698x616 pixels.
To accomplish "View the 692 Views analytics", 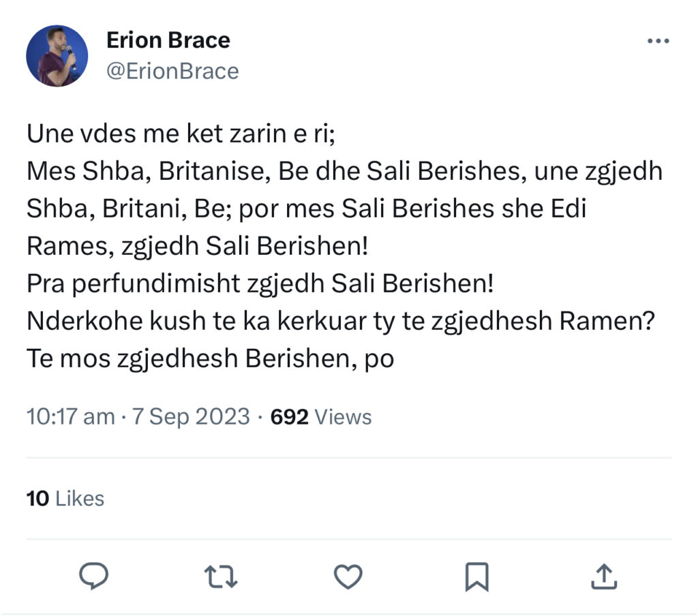I will pyautogui.click(x=321, y=416).
